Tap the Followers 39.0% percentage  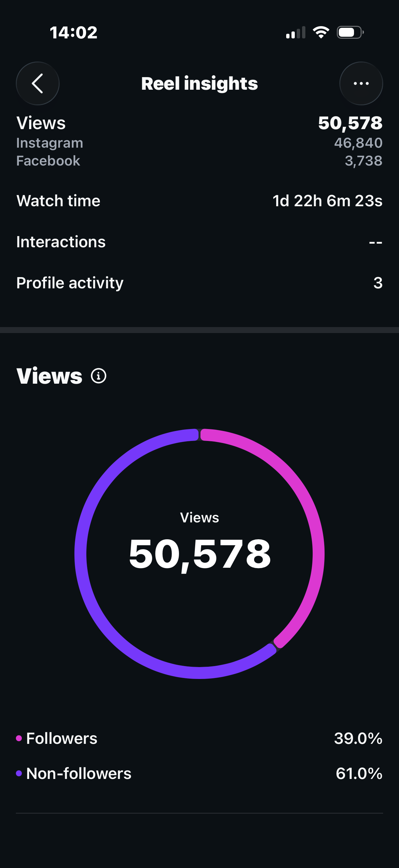click(358, 738)
